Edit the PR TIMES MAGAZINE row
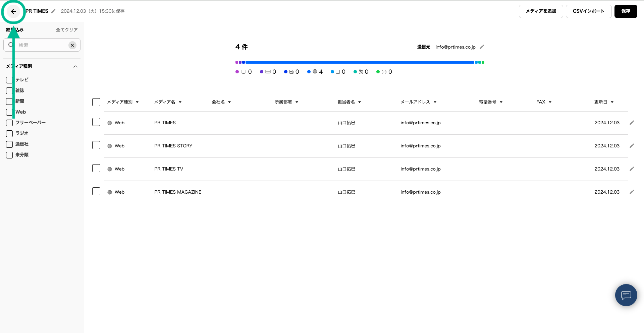The width and height of the screenshot is (644, 333). (632, 192)
